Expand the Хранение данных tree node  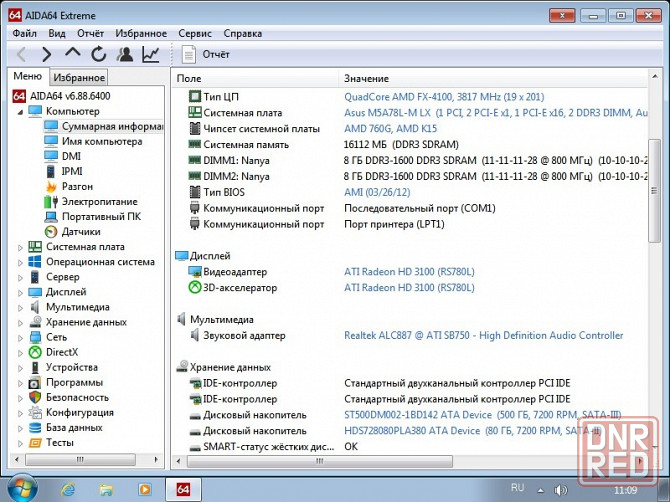click(x=20, y=323)
